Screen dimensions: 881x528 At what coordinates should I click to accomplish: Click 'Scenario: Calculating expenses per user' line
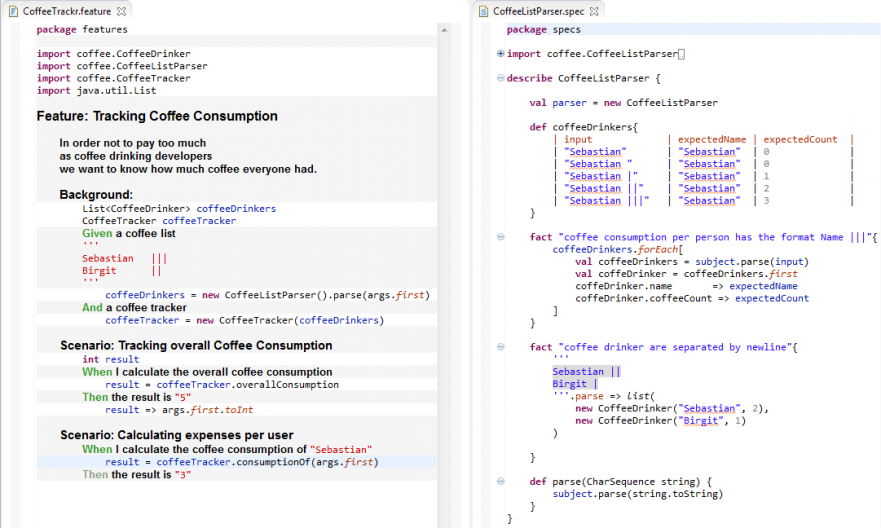pos(177,435)
